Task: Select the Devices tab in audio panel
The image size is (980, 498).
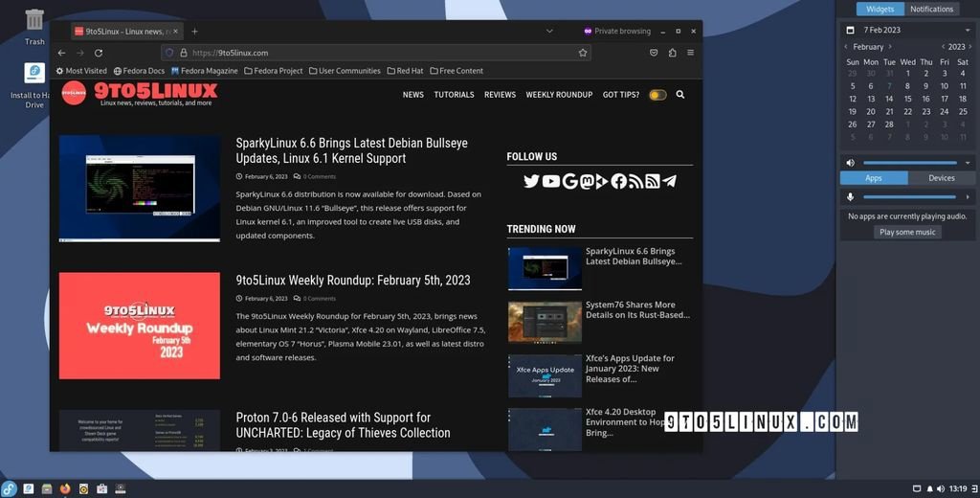Action: click(x=941, y=178)
